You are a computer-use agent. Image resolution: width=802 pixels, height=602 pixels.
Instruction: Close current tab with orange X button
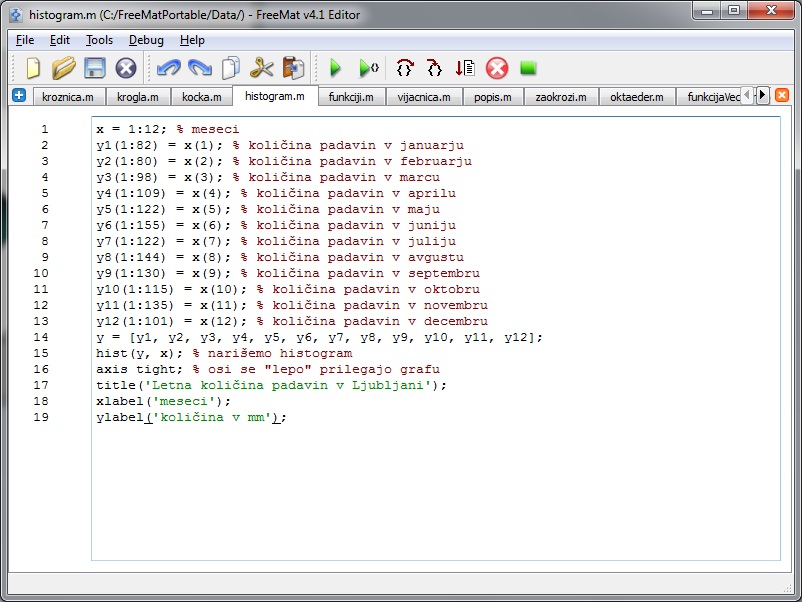[782, 95]
